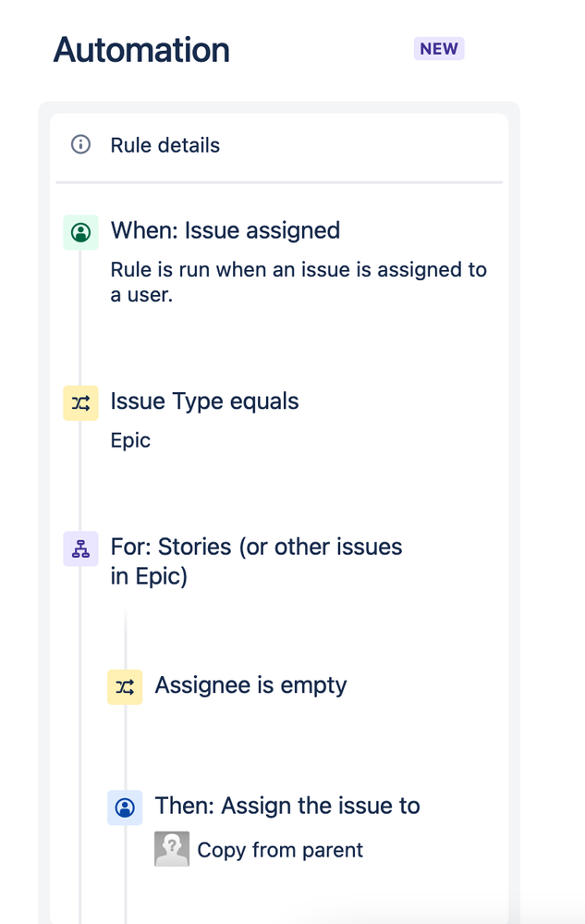Open the 'Issue Type equals' condition
The width and height of the screenshot is (585, 924).
(204, 401)
